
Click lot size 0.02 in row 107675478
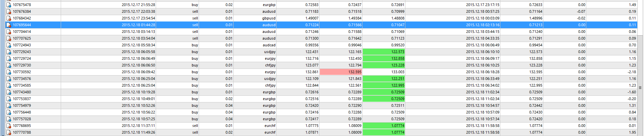pyautogui.click(x=229, y=5)
